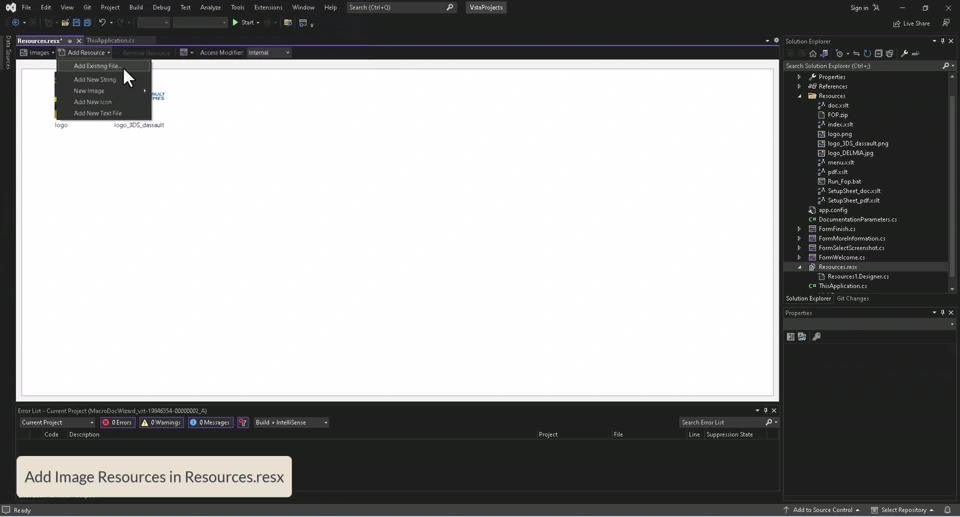
Task: Click the Start debugging button
Action: [244, 23]
